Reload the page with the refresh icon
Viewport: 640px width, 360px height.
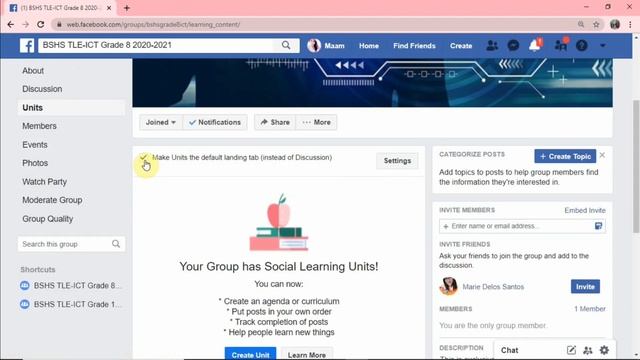tap(40, 24)
